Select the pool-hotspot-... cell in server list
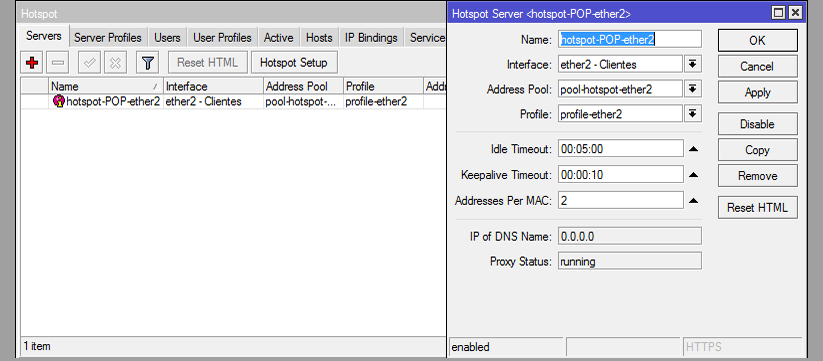 pyautogui.click(x=303, y=102)
